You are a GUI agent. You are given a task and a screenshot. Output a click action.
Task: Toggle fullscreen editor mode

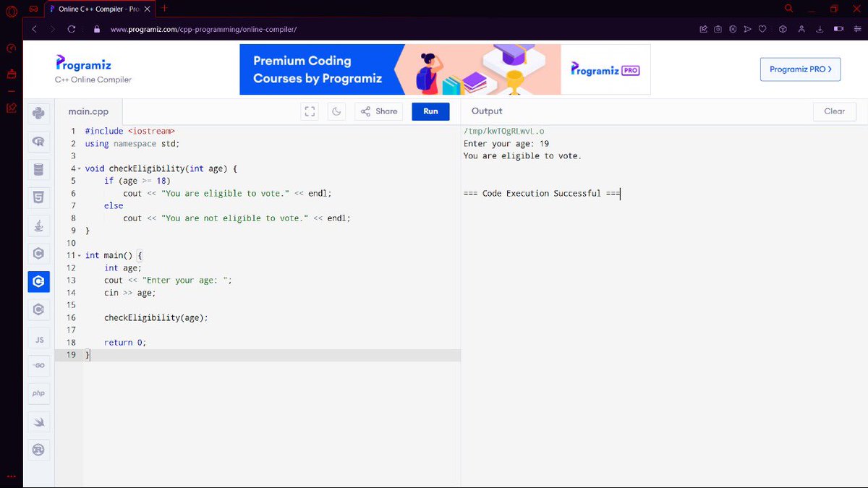310,111
